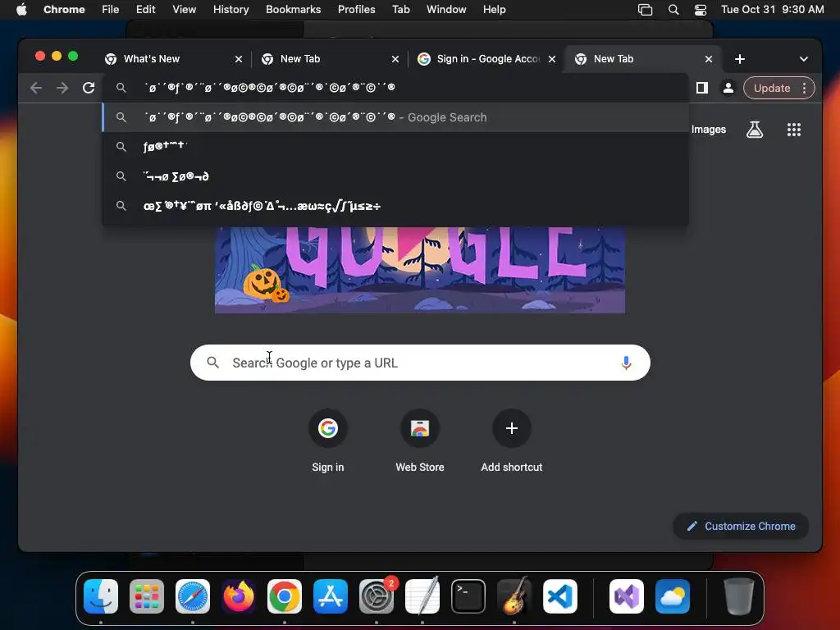Open Chrome from the Dock

pos(285,596)
